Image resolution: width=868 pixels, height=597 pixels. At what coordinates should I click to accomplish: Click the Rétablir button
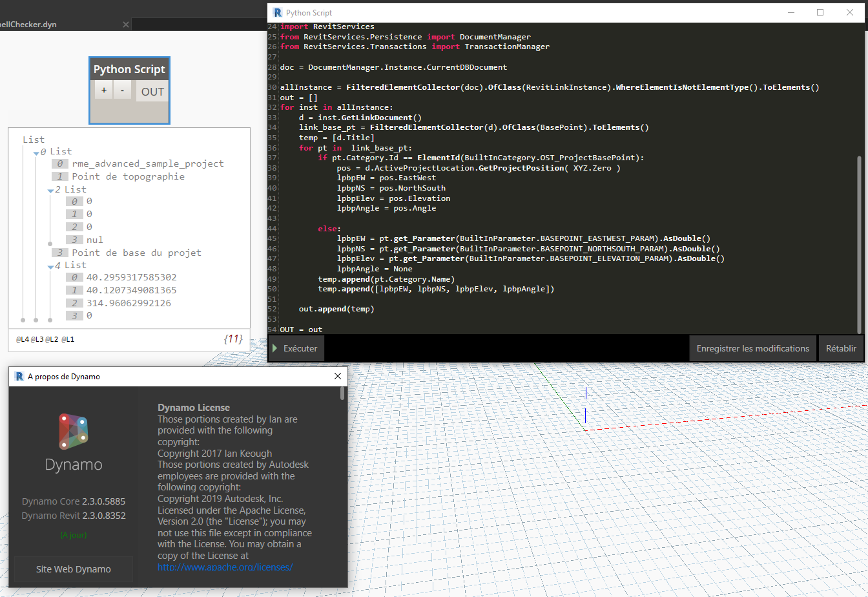point(840,348)
